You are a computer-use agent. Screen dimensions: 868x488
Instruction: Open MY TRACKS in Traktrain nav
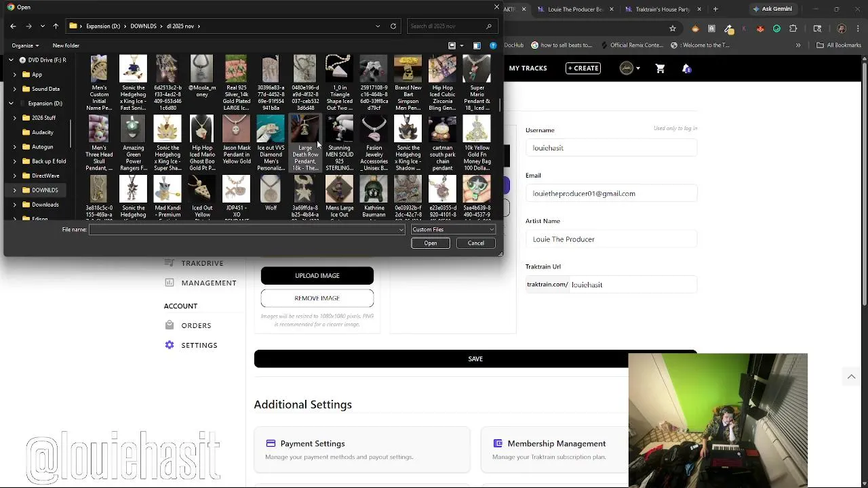[528, 68]
